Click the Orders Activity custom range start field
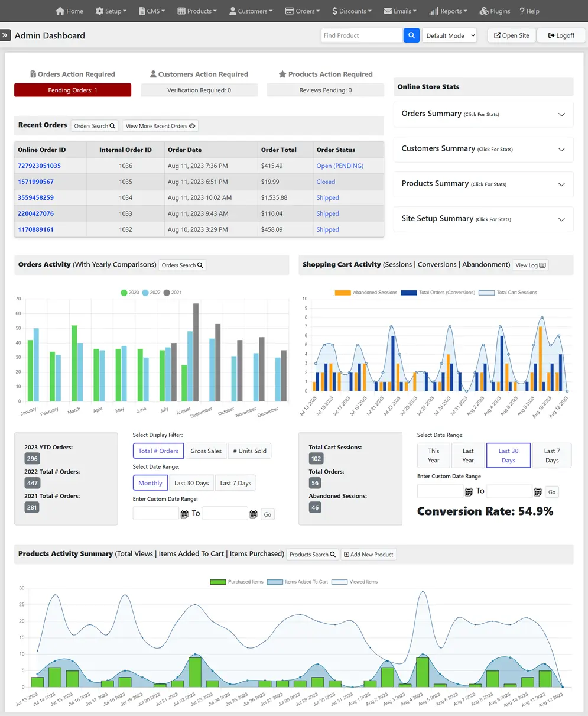 click(156, 514)
